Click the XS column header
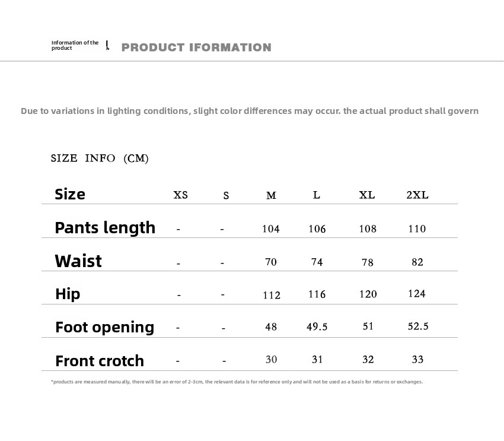Image resolution: width=504 pixels, height=441 pixels. click(x=181, y=195)
